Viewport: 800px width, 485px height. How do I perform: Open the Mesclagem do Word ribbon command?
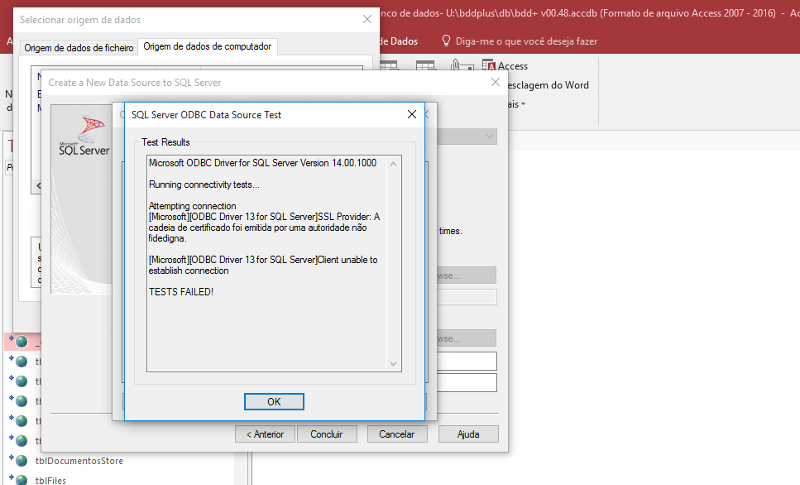point(548,85)
